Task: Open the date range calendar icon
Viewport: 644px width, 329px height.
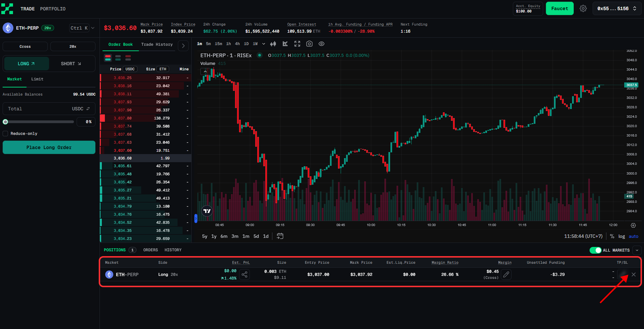Action: pos(280,236)
